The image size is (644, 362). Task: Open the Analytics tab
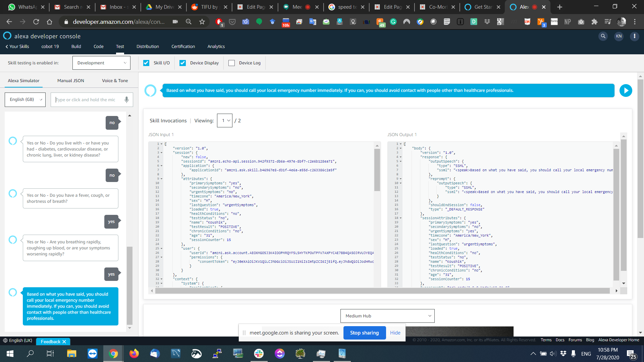pyautogui.click(x=216, y=46)
